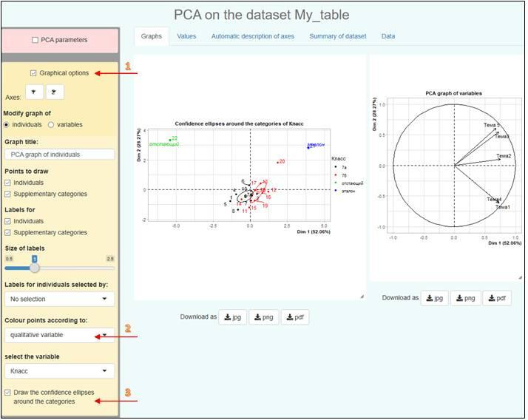Click the first Axes selector box
The height and width of the screenshot is (420, 528).
click(x=35, y=92)
